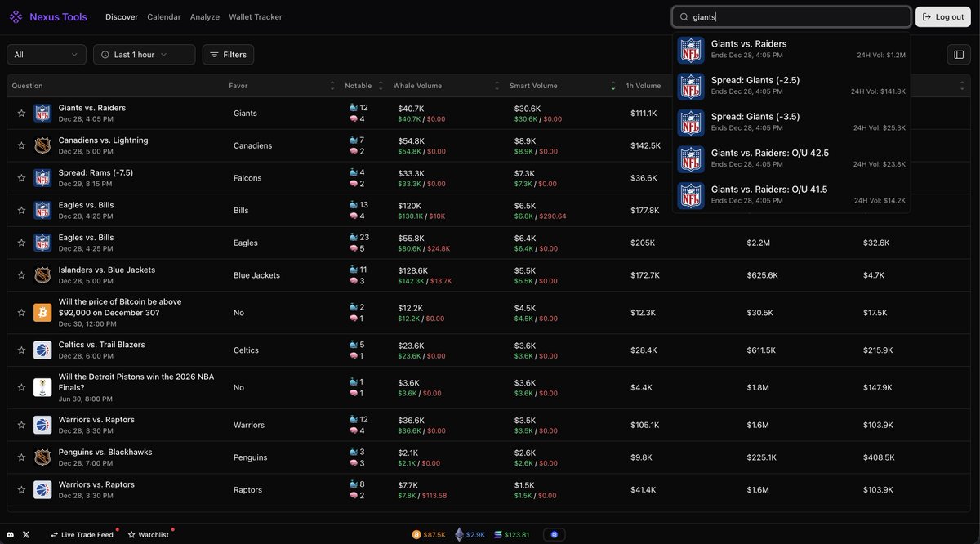Open the Discord icon in the footer
The image size is (980, 544).
point(11,534)
